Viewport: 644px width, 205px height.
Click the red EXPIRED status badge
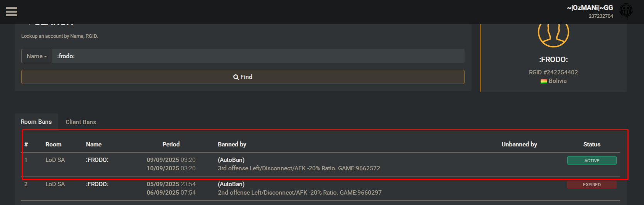point(592,185)
